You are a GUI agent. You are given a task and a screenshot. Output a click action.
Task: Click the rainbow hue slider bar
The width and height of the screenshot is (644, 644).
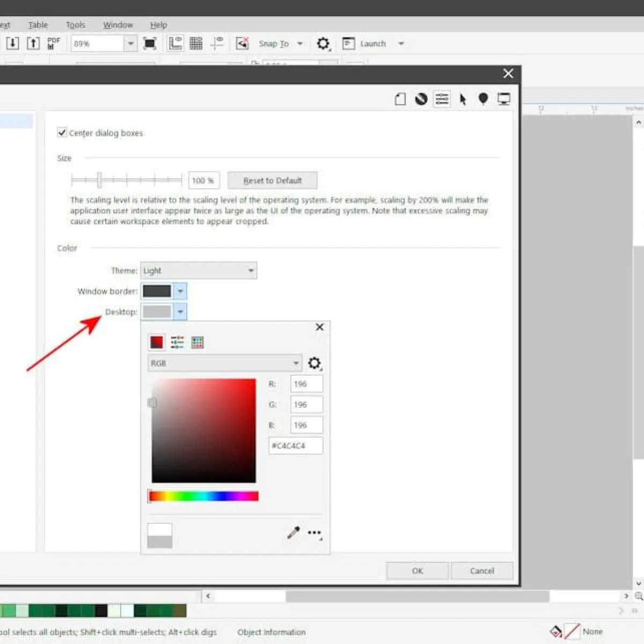pyautogui.click(x=203, y=496)
